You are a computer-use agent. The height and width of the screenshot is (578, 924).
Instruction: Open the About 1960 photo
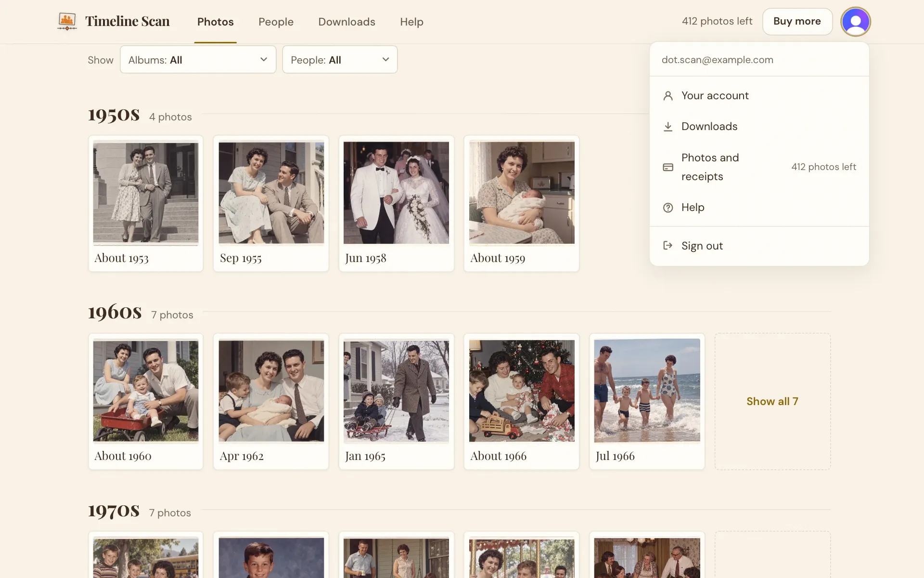(x=146, y=401)
